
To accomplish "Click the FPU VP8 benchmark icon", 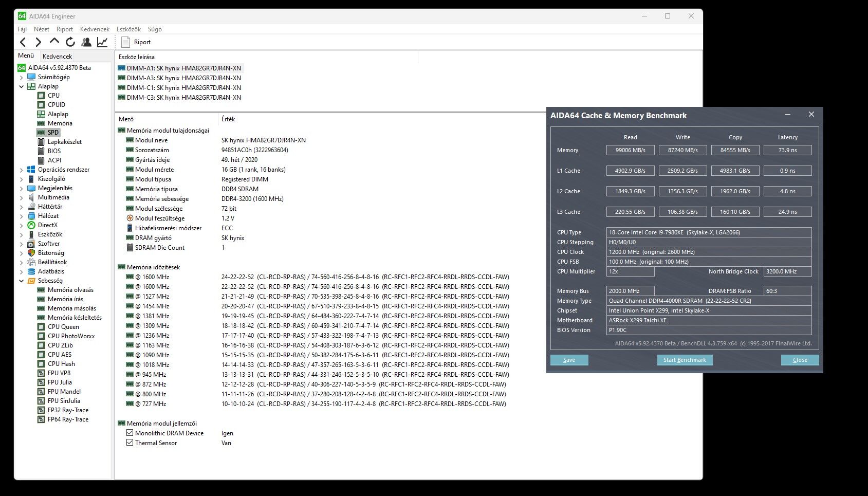I will point(41,373).
